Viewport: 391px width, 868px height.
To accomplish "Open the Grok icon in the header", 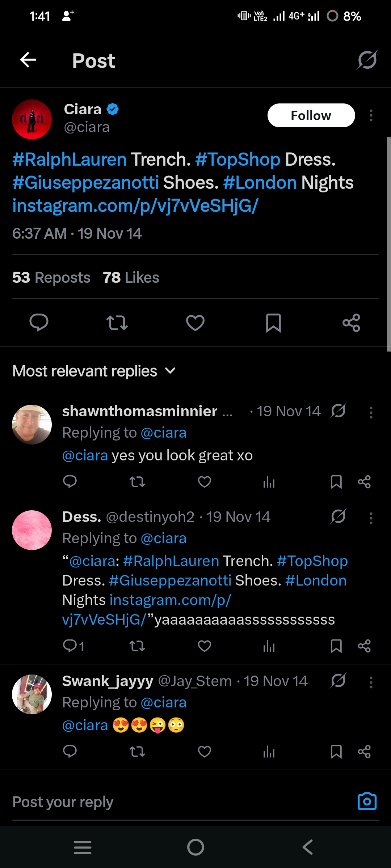I will point(367,60).
